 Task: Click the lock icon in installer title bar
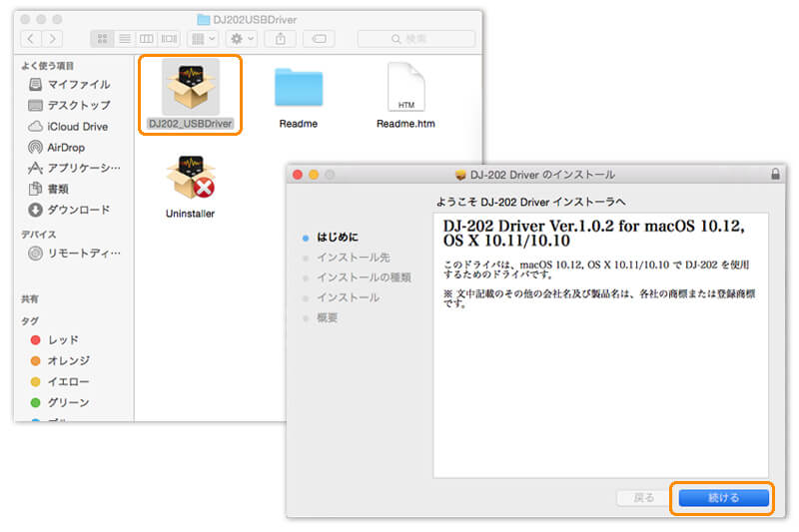[775, 174]
